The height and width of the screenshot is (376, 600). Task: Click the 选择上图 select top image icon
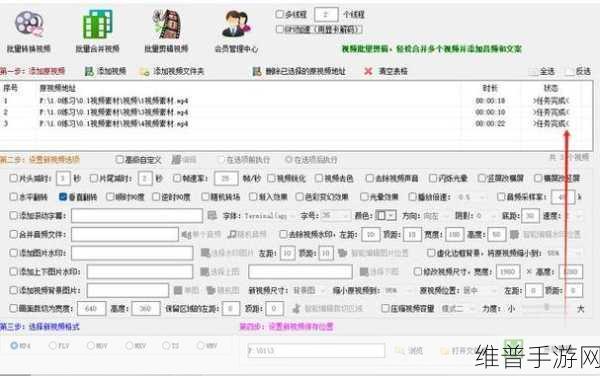205,272
